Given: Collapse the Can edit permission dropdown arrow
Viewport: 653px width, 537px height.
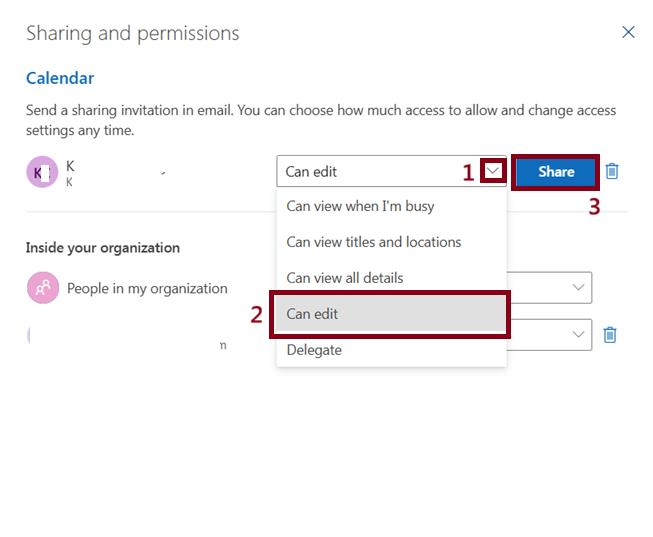Looking at the screenshot, I should [x=493, y=170].
